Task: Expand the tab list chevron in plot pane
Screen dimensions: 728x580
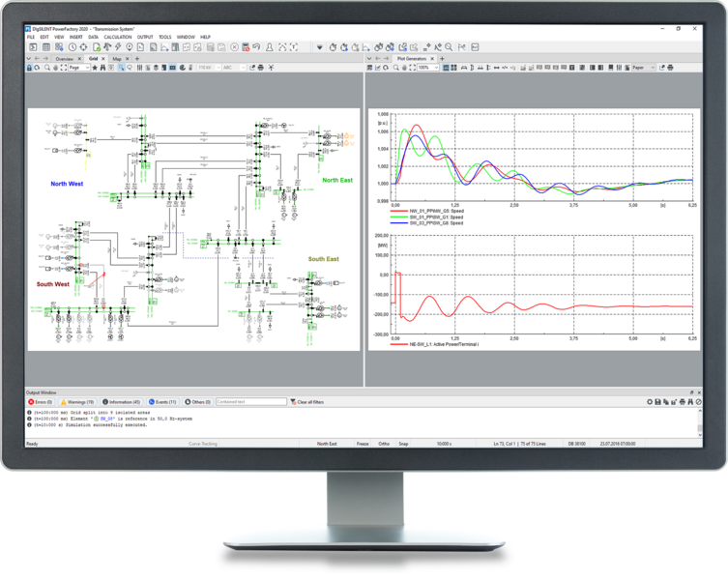Action: click(369, 59)
